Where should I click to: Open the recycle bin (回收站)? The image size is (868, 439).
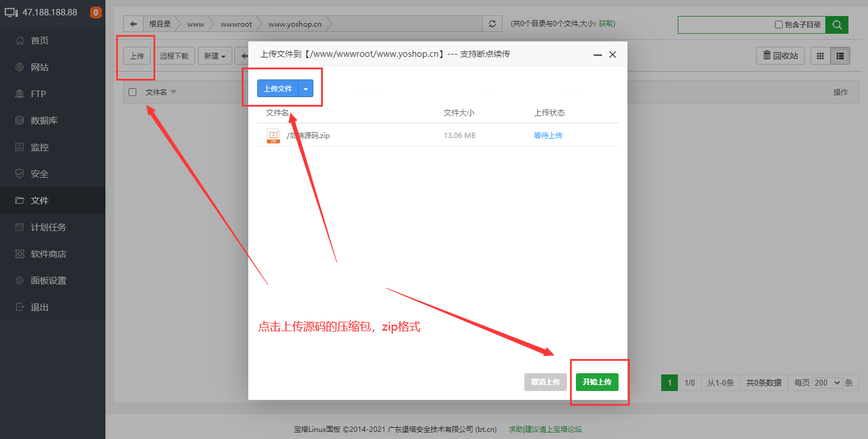[x=780, y=56]
